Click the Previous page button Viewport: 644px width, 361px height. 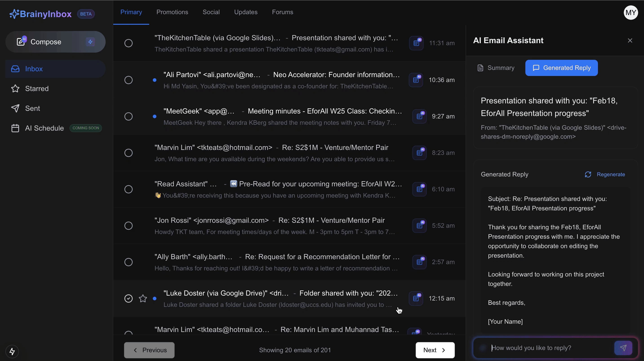[149, 350]
